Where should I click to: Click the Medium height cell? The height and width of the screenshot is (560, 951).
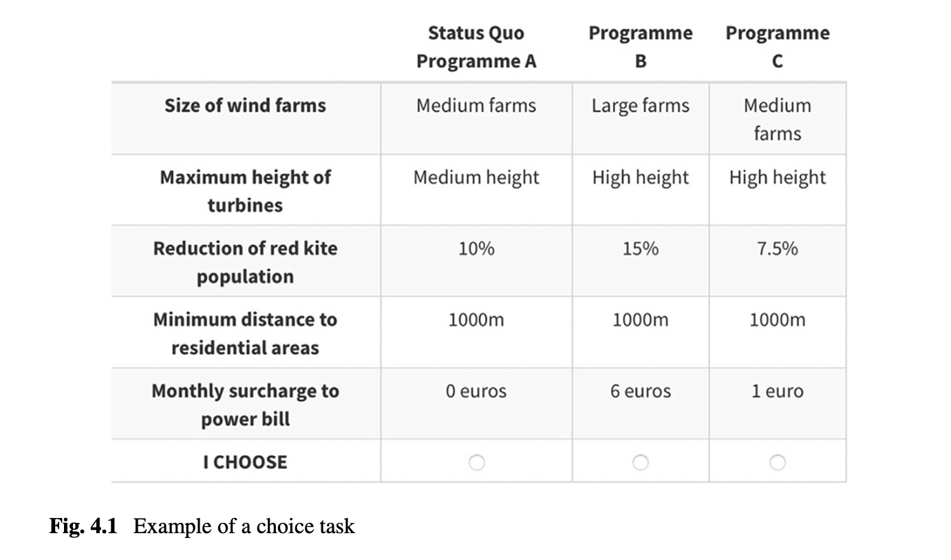click(476, 177)
